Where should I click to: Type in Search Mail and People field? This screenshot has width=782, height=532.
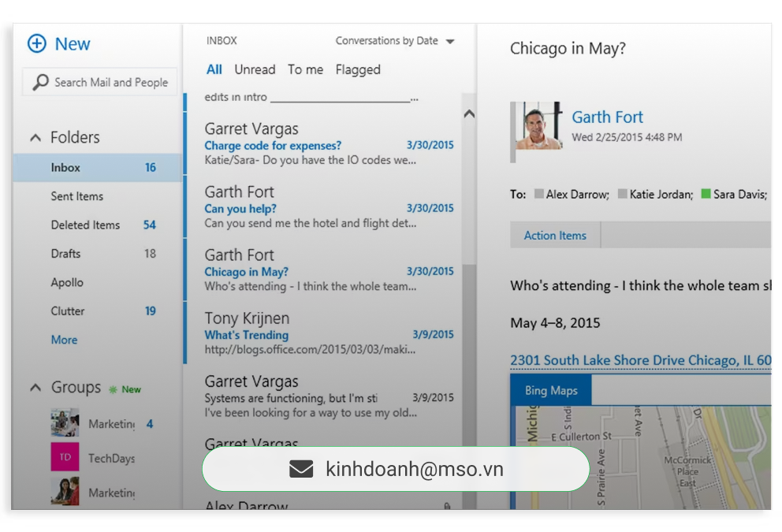click(x=110, y=83)
